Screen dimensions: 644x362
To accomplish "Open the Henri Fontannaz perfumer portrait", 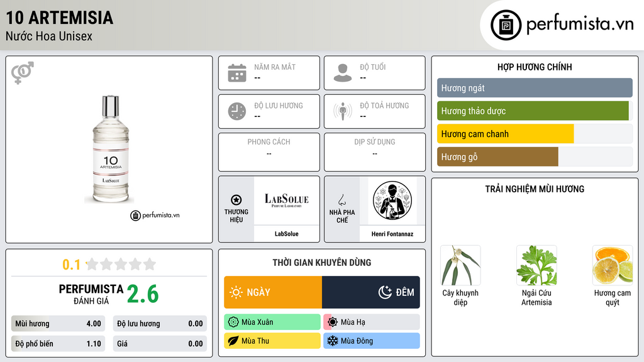I will 392,200.
